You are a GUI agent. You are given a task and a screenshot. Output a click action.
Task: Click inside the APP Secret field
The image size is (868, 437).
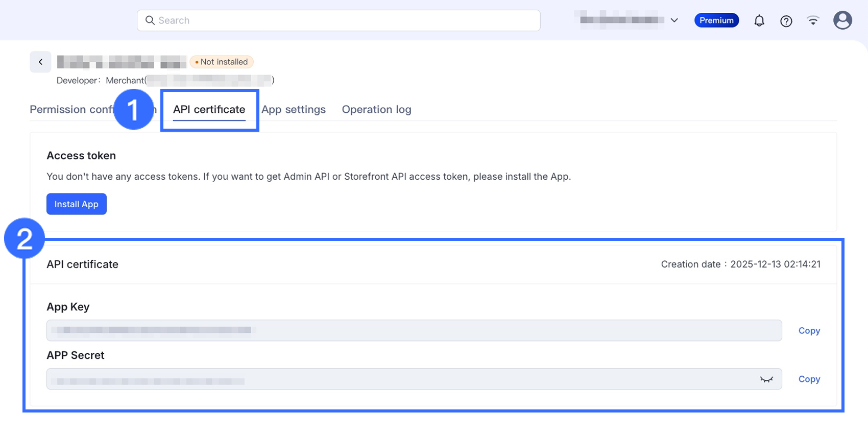(x=398, y=379)
